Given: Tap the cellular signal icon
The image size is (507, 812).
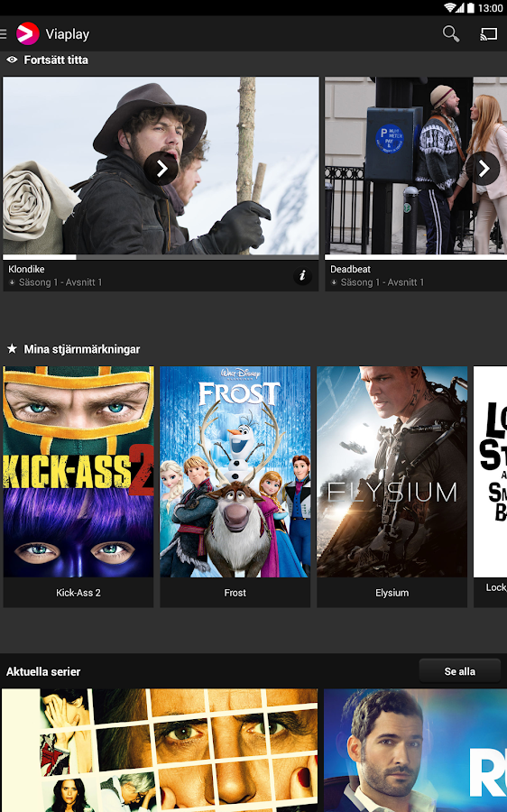Looking at the screenshot, I should (460, 8).
